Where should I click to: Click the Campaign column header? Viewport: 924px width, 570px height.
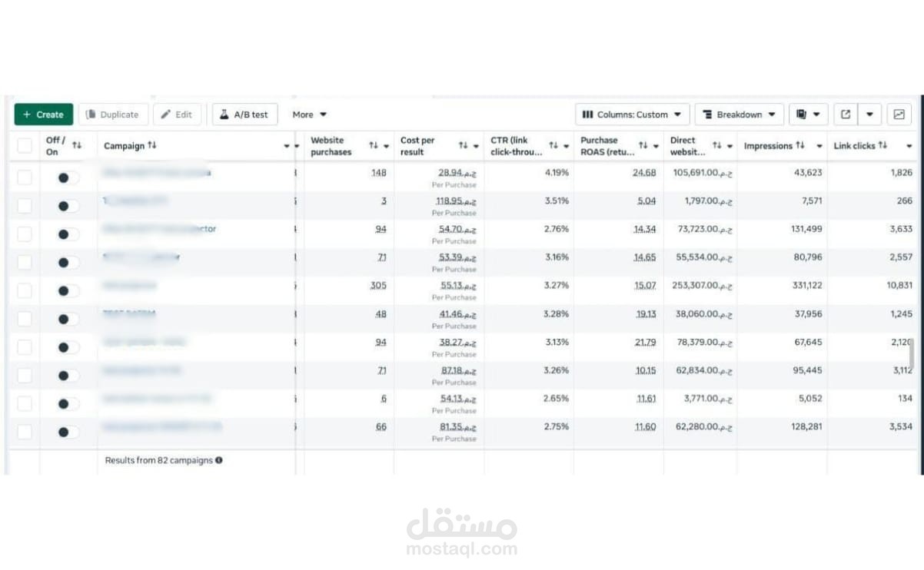pyautogui.click(x=124, y=145)
